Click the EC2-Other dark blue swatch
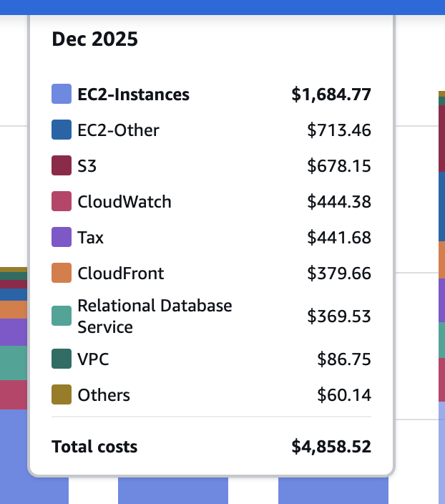445x504 pixels. 62,130
